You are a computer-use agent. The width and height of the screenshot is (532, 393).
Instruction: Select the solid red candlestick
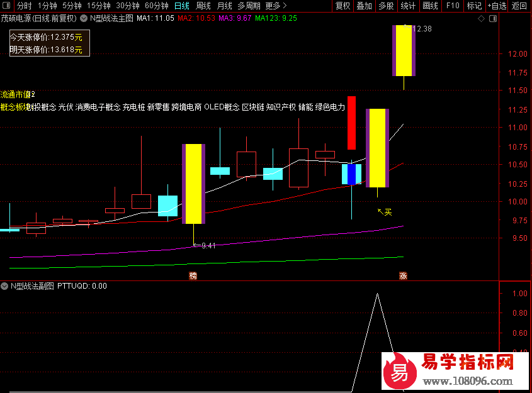coord(351,123)
